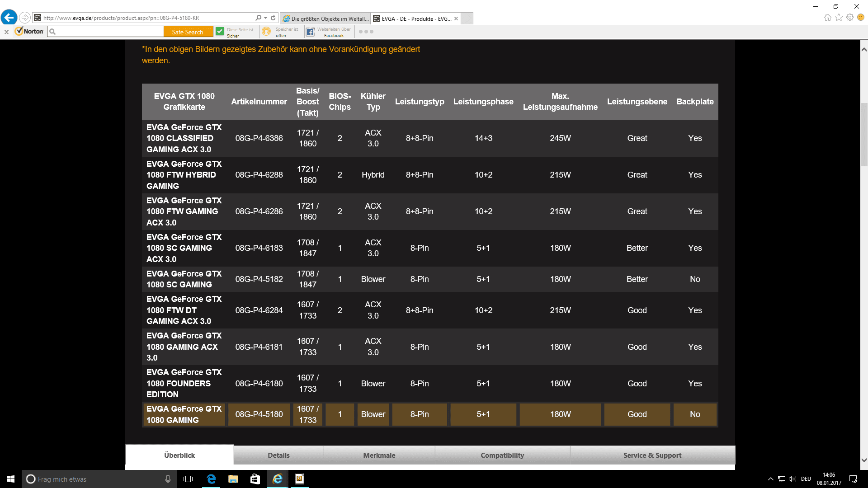Click the page scrollbar up arrow
Screen dimensions: 868x488
(x=864, y=49)
